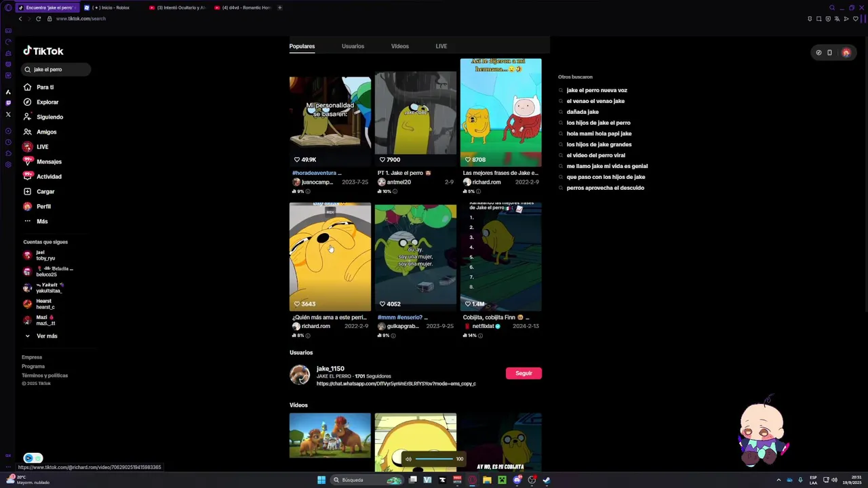Click the www.tiktok.com/search address bar

(81, 18)
